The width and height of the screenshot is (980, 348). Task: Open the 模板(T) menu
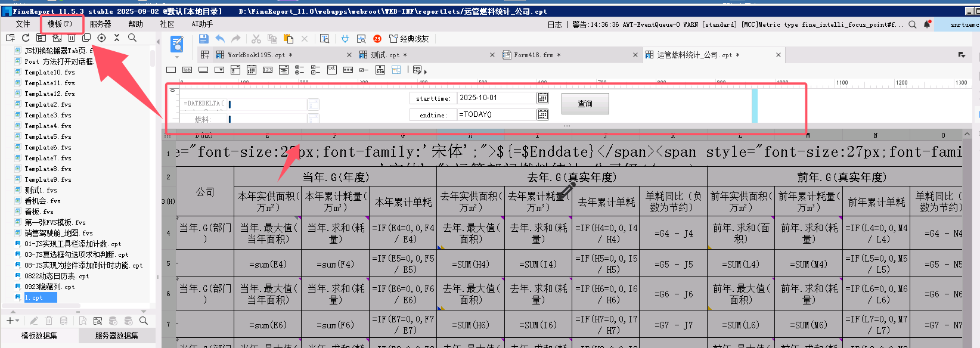[x=60, y=24]
